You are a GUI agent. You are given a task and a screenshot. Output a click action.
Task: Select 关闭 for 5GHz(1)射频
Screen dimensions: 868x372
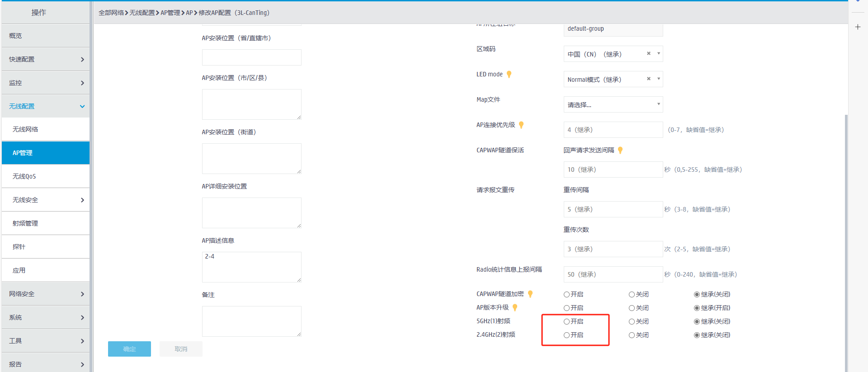(x=632, y=322)
